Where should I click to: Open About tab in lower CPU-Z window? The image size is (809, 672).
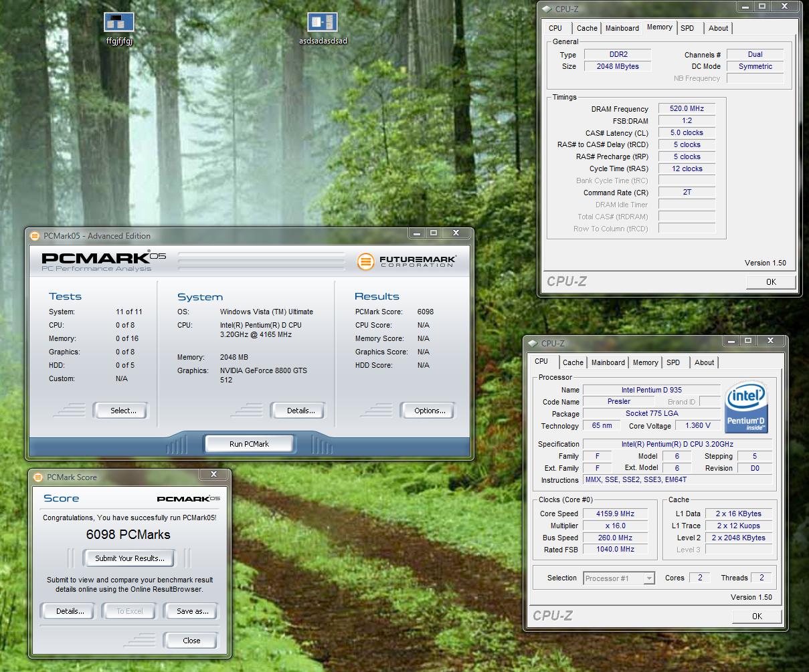coord(704,362)
